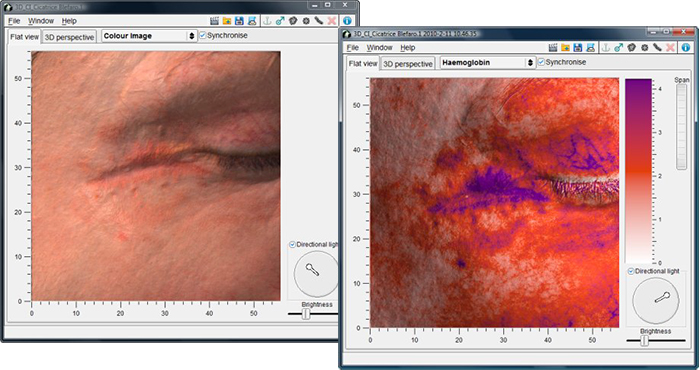Click anchor icon in Colour Image window
Screen dimensions: 700x370
point(267,21)
